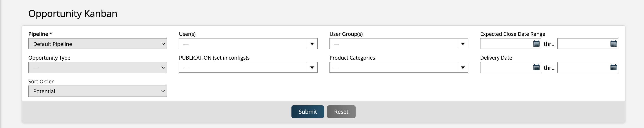Open the Opportunity Type dropdown
This screenshot has width=644, height=128.
(98, 68)
